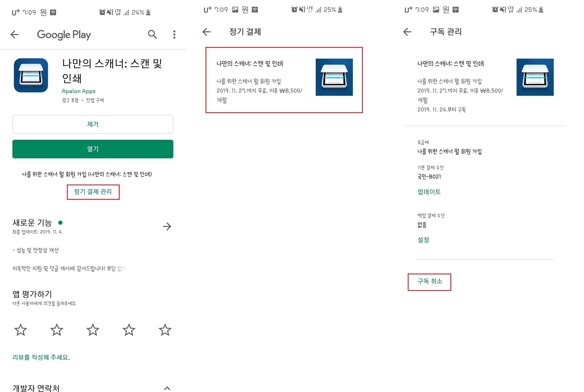Click 업데이트 under 기본 결제 수단
Screen dimensions: 584x392
tap(429, 192)
